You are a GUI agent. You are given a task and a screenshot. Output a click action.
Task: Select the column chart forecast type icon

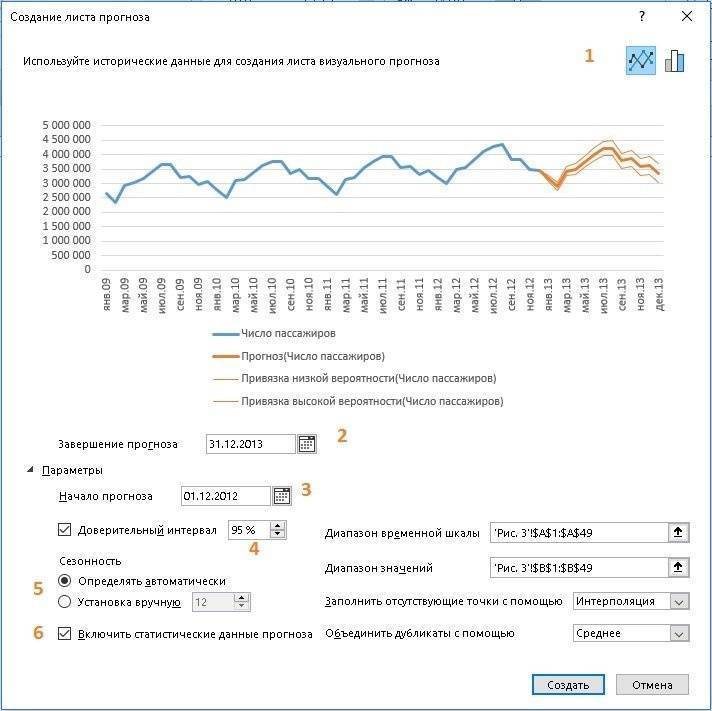pos(674,60)
